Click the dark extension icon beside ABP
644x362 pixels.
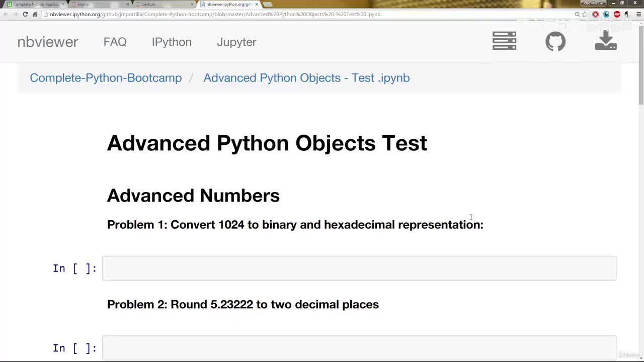coord(627,14)
